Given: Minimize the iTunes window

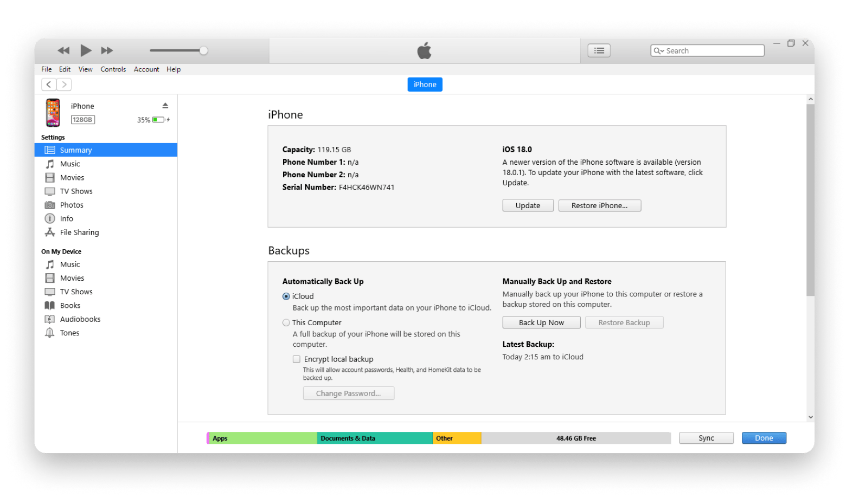Looking at the screenshot, I should coord(777,43).
